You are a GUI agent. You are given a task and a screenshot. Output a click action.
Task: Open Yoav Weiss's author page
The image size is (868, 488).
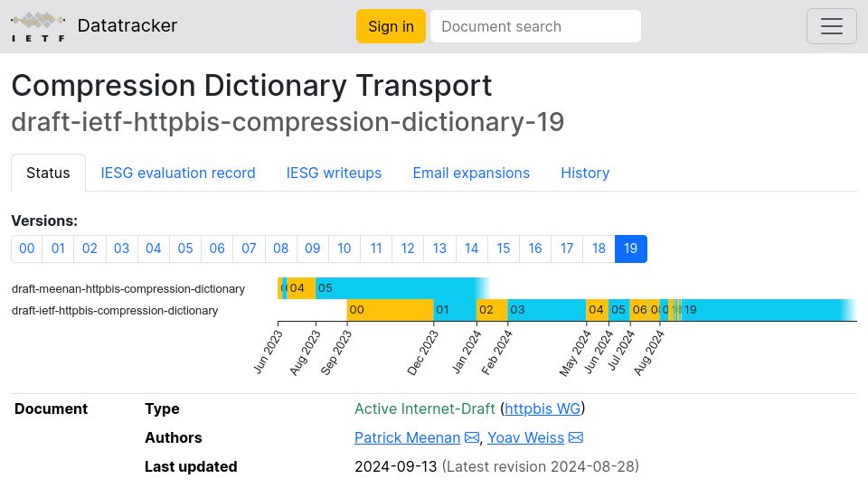(526, 437)
